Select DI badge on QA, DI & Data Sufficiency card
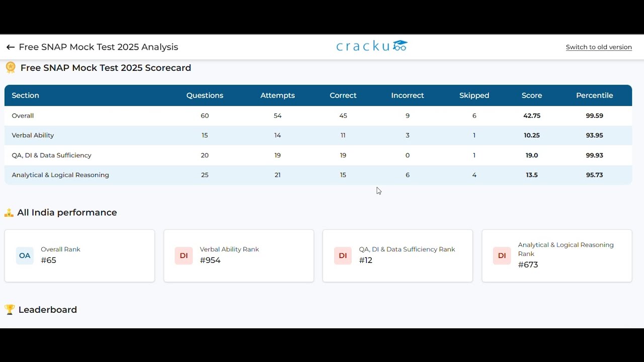The image size is (644, 362). (343, 255)
